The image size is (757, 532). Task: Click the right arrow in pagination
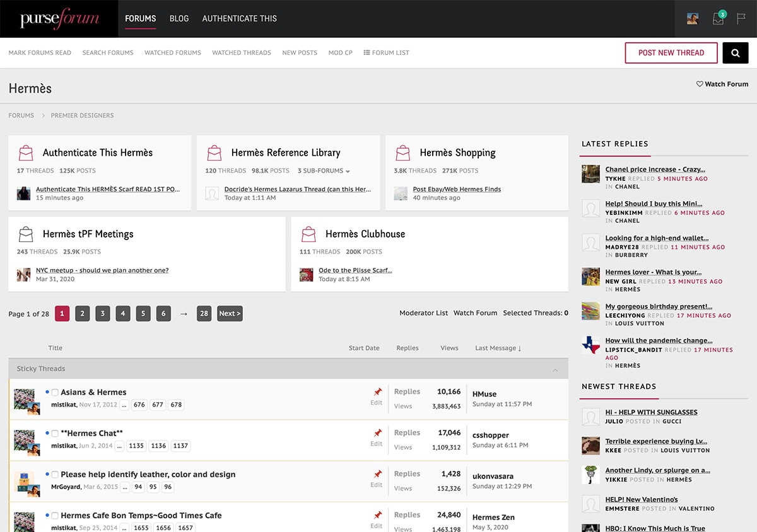(184, 313)
